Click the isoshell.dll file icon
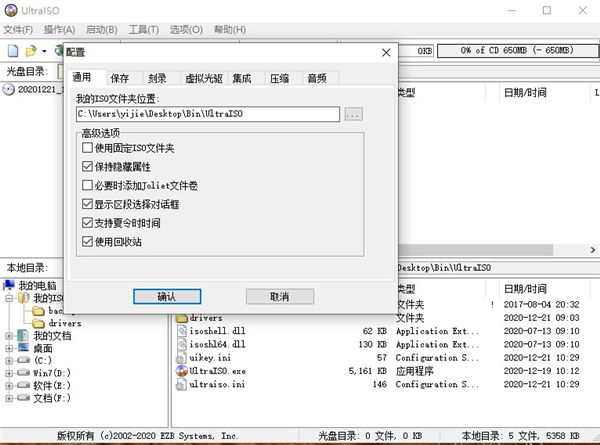 pyautogui.click(x=182, y=331)
